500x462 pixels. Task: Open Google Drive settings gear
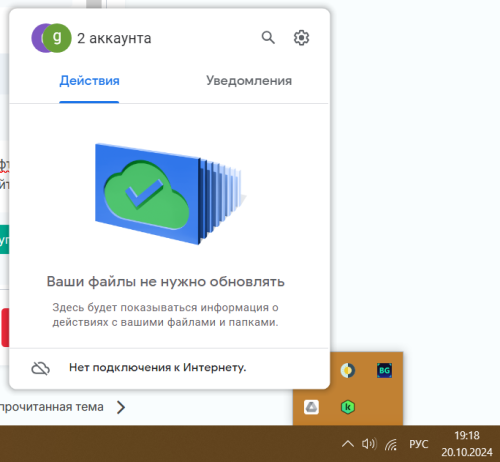tap(301, 38)
